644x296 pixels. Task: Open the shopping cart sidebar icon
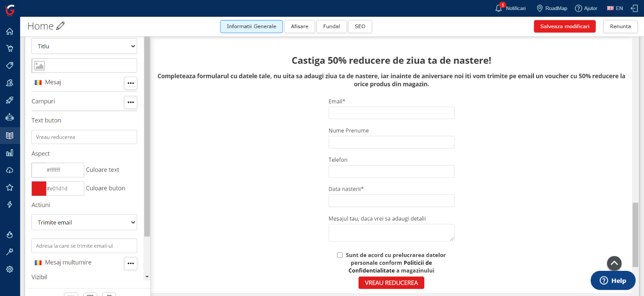pos(10,49)
